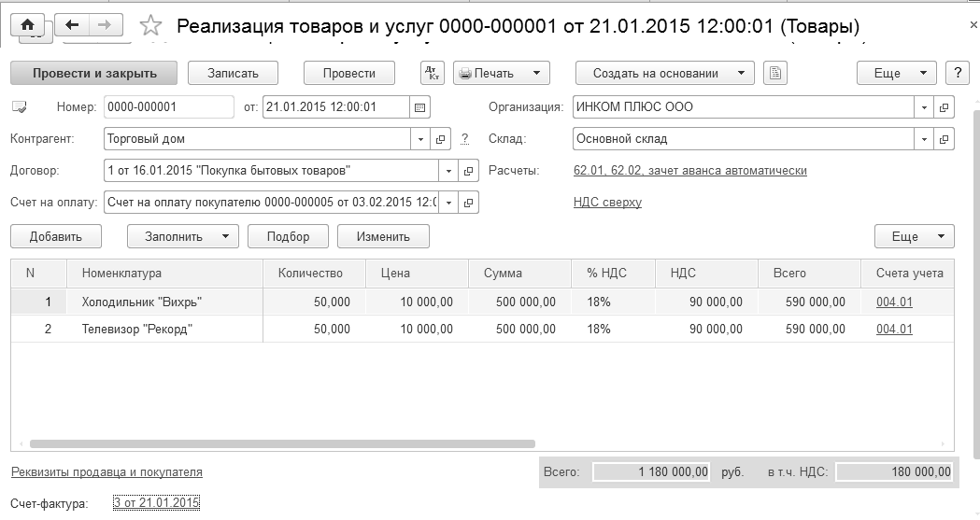This screenshot has height=520, width=980.
Task: Close the document tab with X
Action: pyautogui.click(x=973, y=25)
